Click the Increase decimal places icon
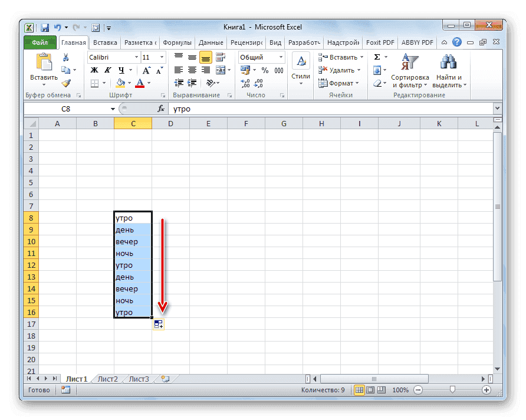Screen dimensions: 526x420 [244, 83]
